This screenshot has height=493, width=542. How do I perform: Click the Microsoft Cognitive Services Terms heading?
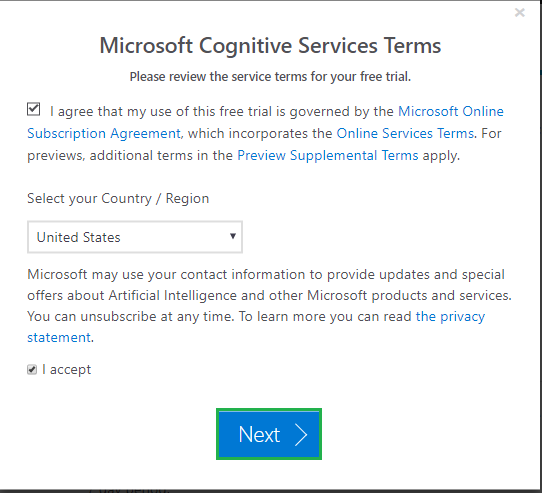click(270, 46)
